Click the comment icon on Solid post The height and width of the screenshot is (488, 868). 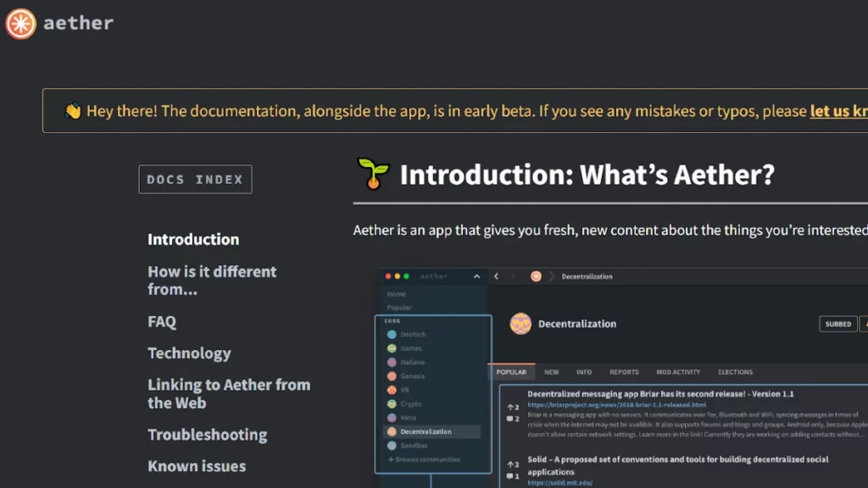509,476
